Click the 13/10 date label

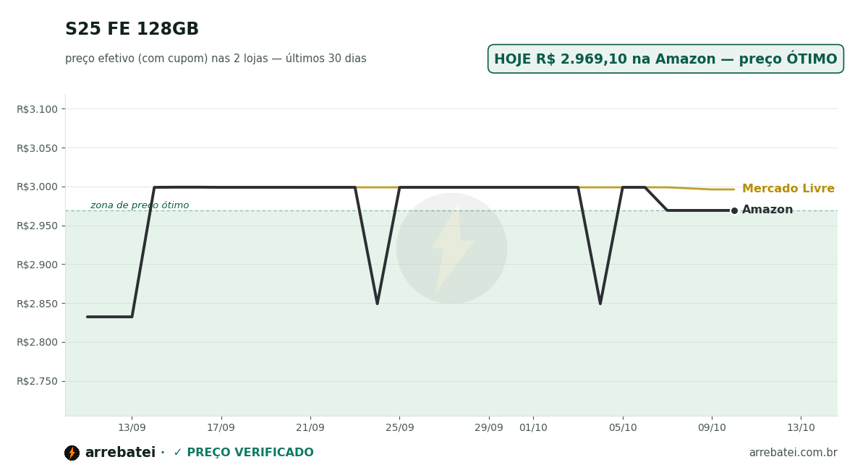[801, 428]
